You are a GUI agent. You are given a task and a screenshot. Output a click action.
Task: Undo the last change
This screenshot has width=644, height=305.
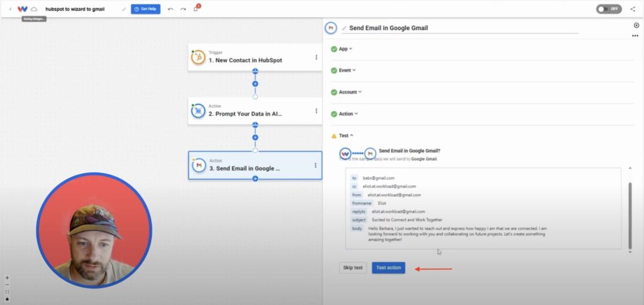170,9
